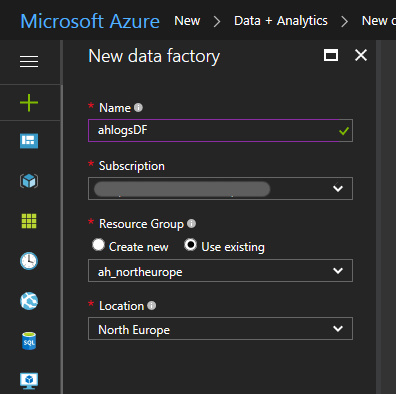Maximize the New data factory blade

click(x=331, y=55)
